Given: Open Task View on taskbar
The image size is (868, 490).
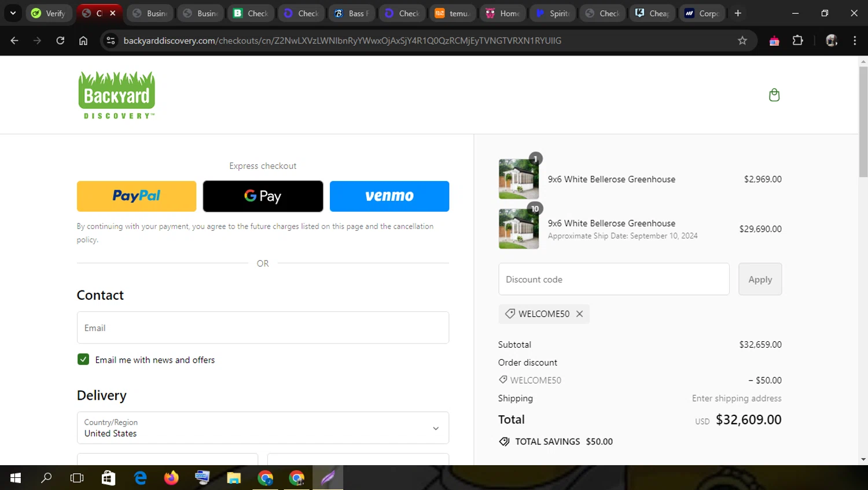Looking at the screenshot, I should [x=77, y=478].
